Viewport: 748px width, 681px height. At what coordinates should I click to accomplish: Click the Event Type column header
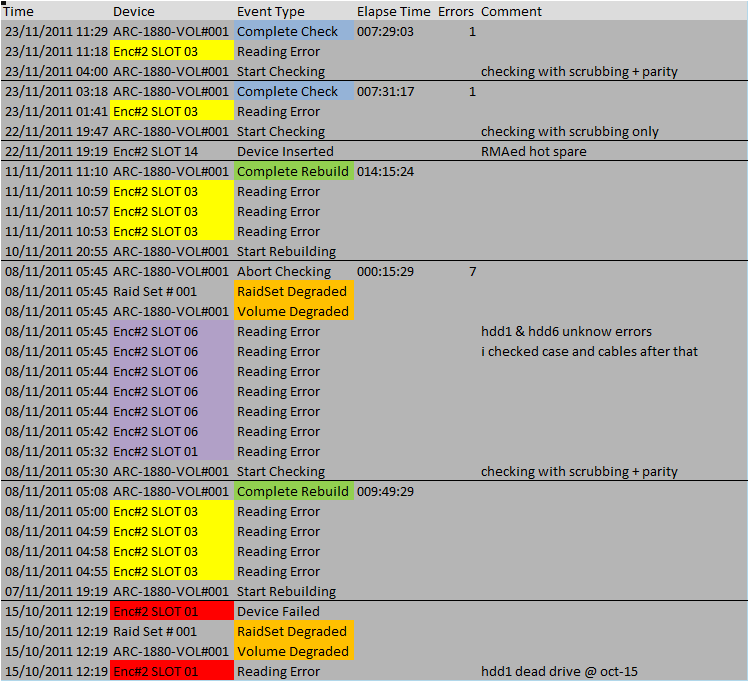[x=270, y=11]
